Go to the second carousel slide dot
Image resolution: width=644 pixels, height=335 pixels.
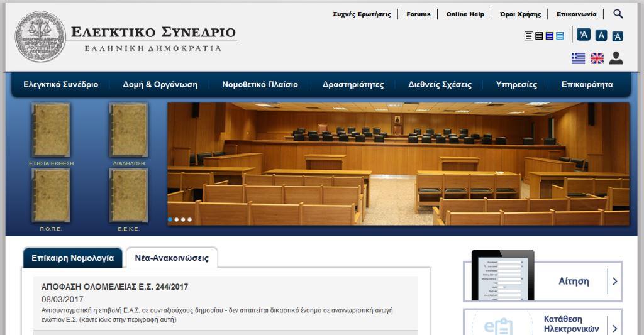point(177,219)
